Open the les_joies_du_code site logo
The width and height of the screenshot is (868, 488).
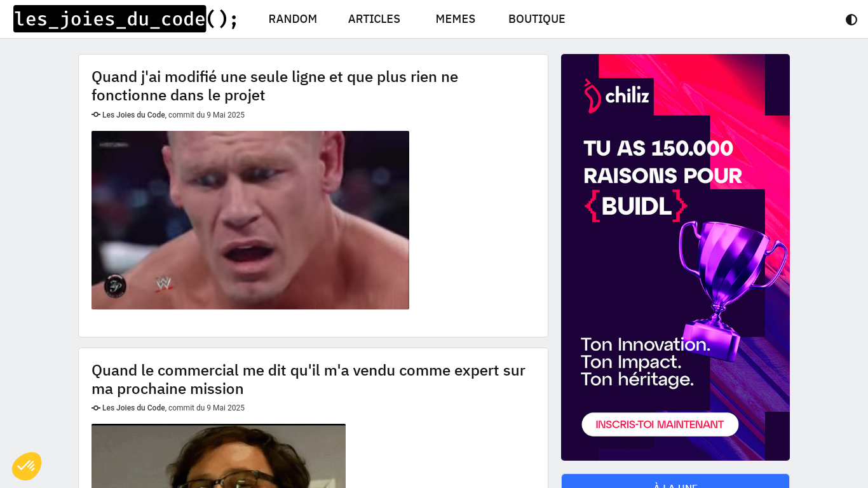(x=126, y=19)
